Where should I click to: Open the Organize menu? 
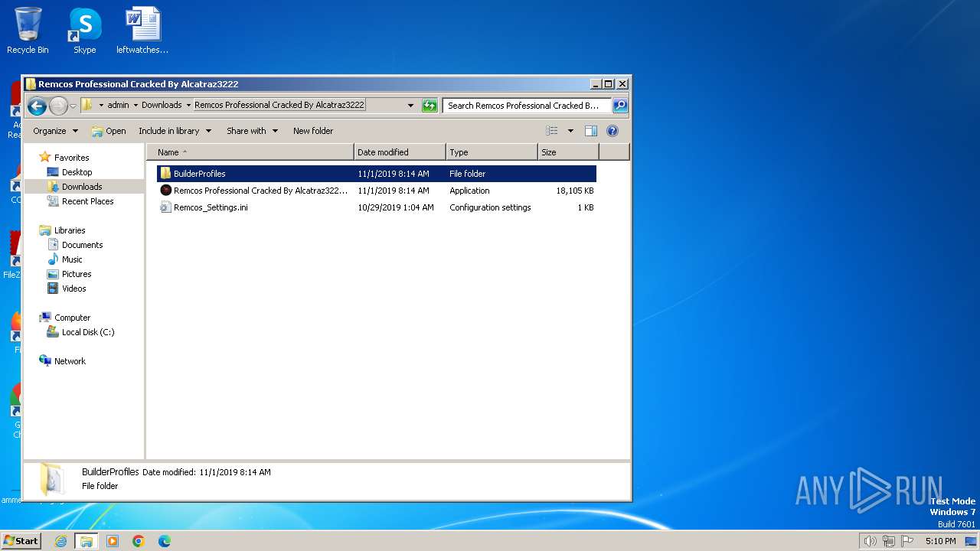point(55,131)
